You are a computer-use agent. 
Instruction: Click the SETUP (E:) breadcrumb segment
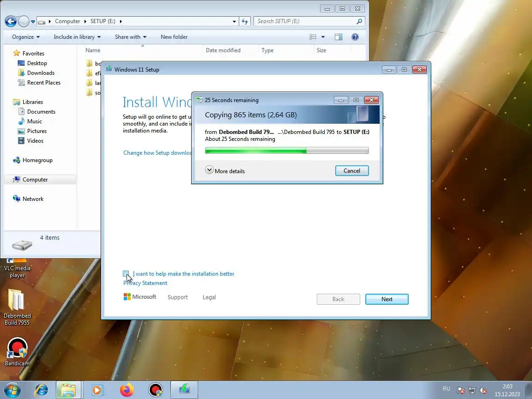(x=103, y=21)
